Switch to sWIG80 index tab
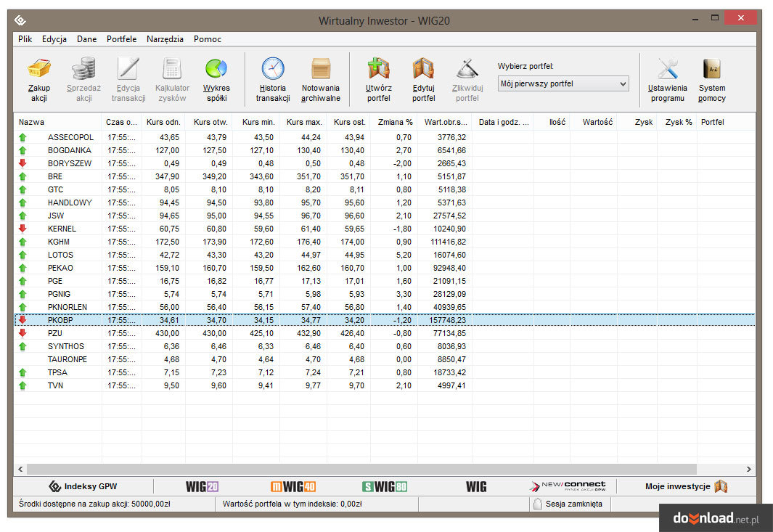The width and height of the screenshot is (773, 532). pos(385,487)
